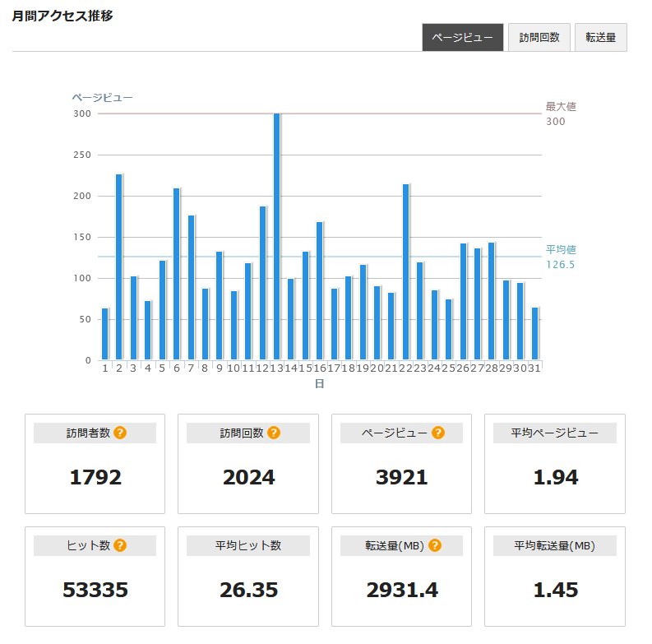Open the help icon in 訪問回数 card
The height and width of the screenshot is (644, 652).
coord(274,433)
